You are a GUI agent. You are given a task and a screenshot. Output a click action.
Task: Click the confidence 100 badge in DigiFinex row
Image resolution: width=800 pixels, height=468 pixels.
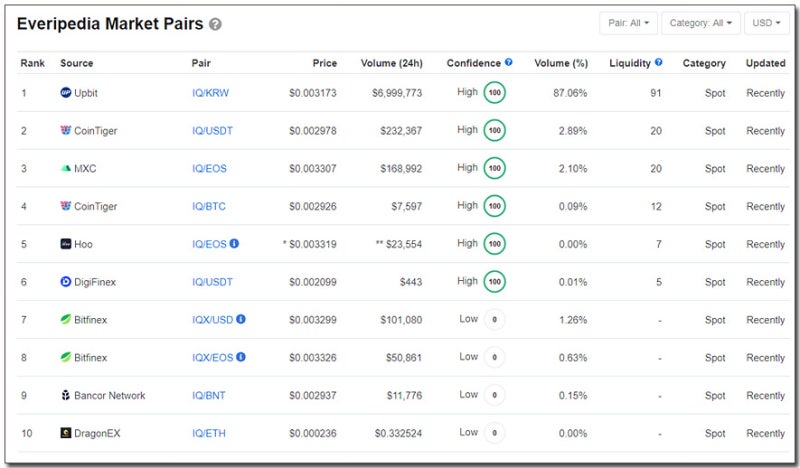click(x=494, y=281)
